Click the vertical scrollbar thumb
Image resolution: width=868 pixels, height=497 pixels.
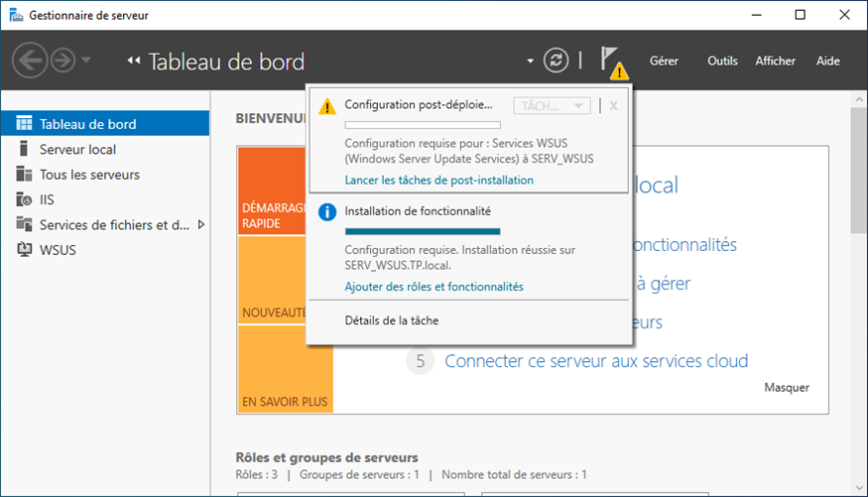click(859, 172)
